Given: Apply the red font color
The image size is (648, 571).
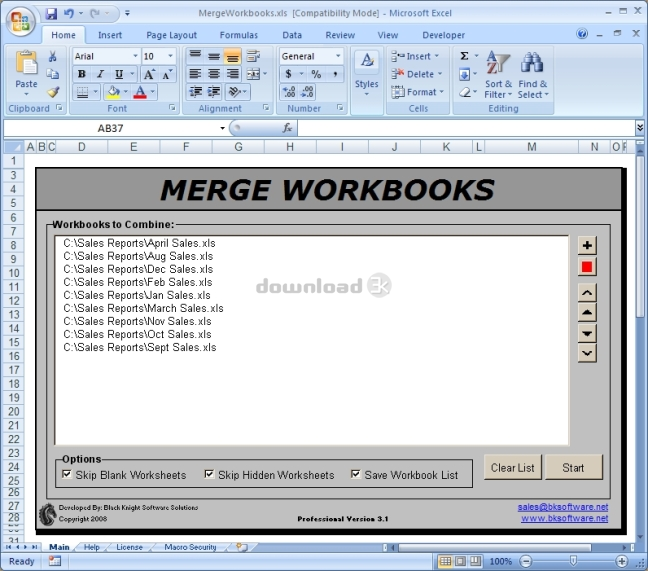Looking at the screenshot, I should coord(140,92).
